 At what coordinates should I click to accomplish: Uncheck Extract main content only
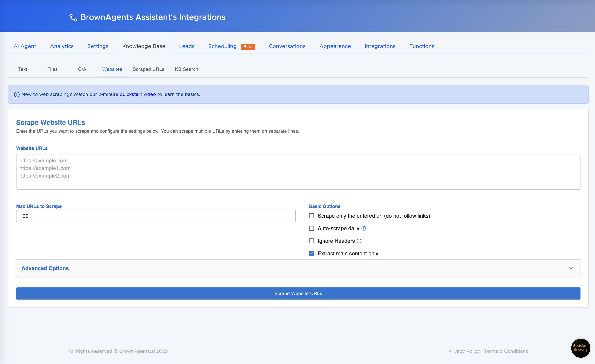[312, 253]
